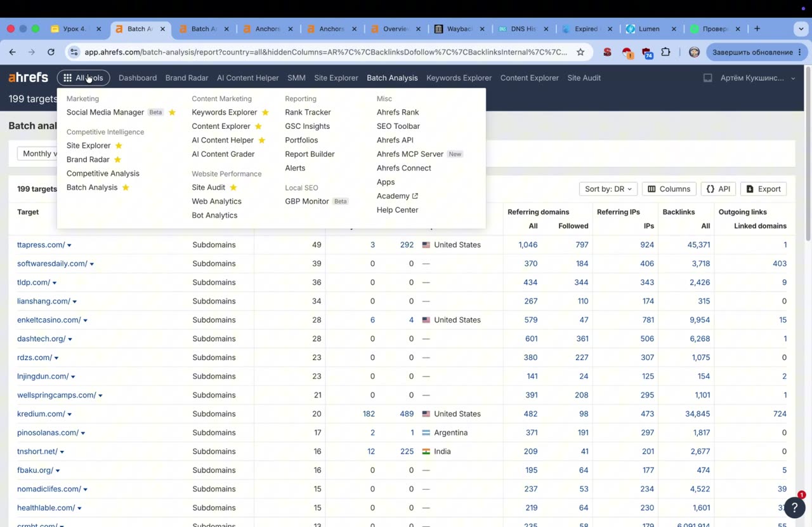The width and height of the screenshot is (812, 527).
Task: Toggle favorite star next to Brand Radar
Action: (117, 159)
